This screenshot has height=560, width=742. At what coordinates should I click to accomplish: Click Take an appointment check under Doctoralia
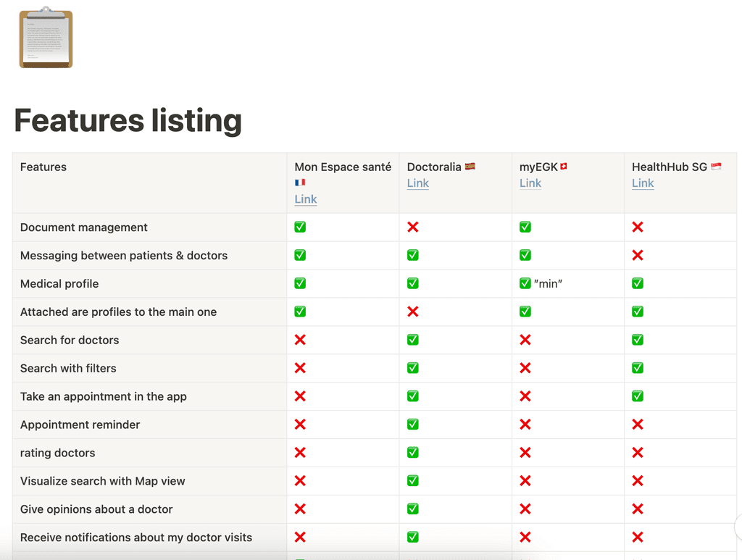click(x=412, y=396)
